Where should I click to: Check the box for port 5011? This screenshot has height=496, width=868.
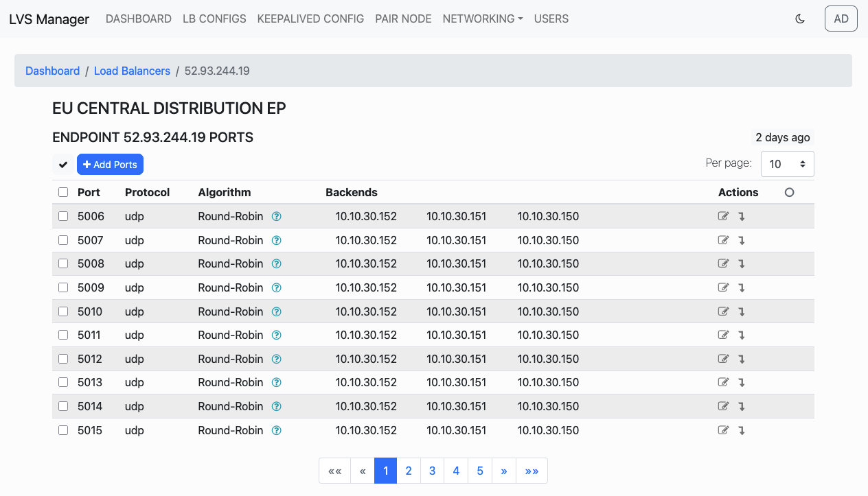point(63,335)
